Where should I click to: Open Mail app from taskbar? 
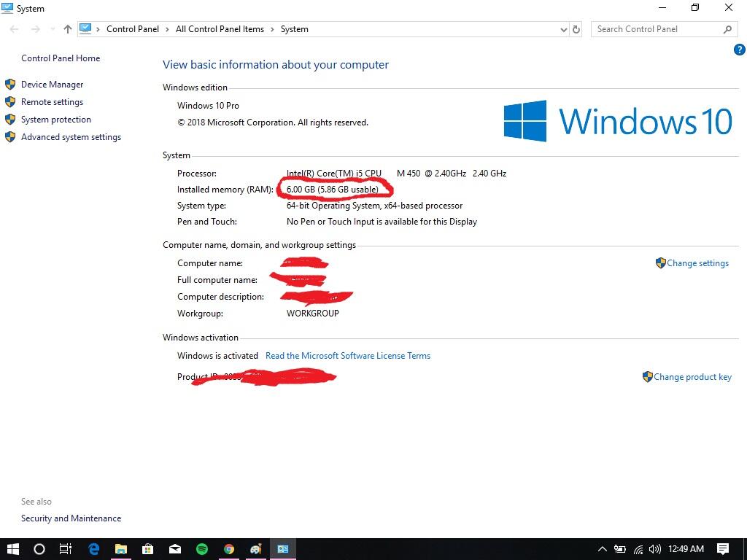175,549
